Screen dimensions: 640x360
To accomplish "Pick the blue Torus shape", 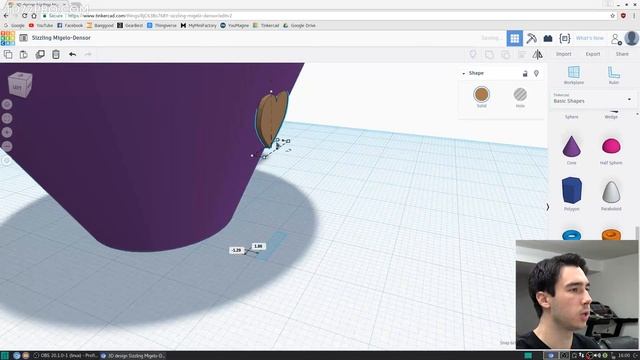I will [571, 235].
